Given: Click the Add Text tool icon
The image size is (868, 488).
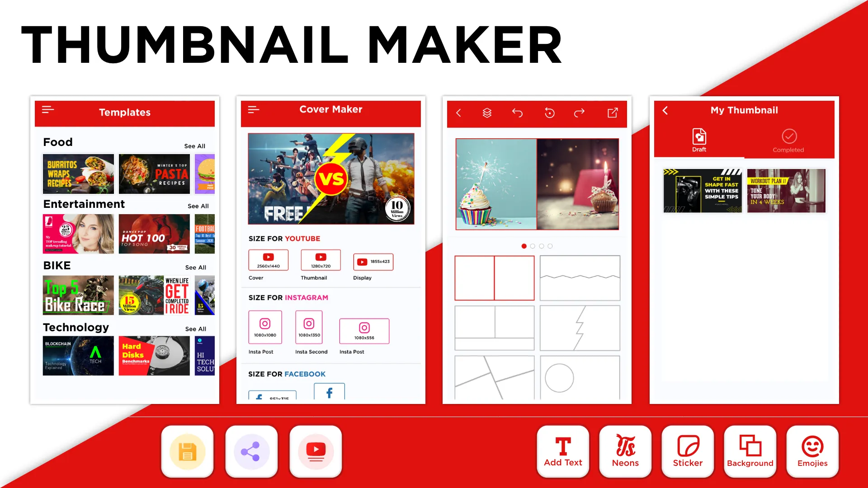Looking at the screenshot, I should pyautogui.click(x=563, y=450).
